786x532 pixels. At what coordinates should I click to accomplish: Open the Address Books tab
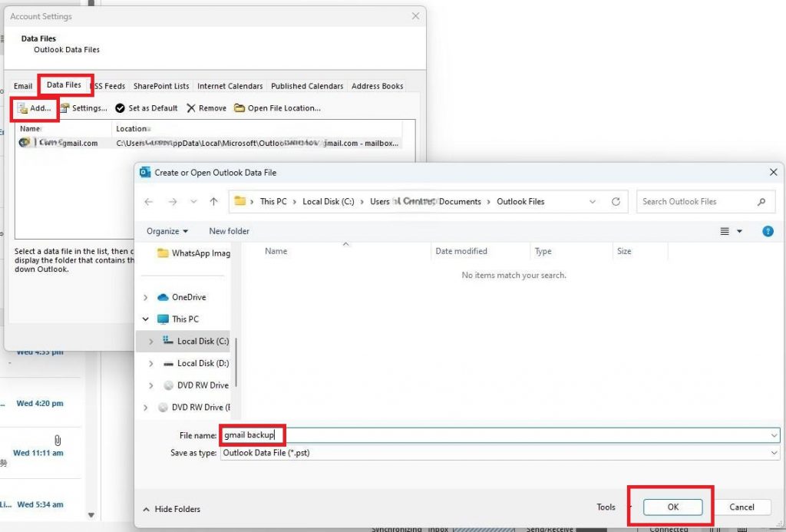pos(378,86)
